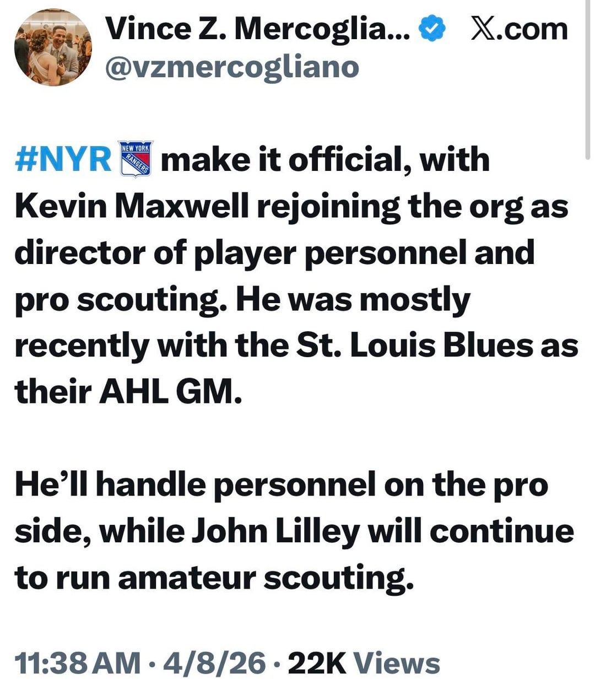This screenshot has height=700, width=595.
Task: Click the X.com logo
Action: [519, 29]
